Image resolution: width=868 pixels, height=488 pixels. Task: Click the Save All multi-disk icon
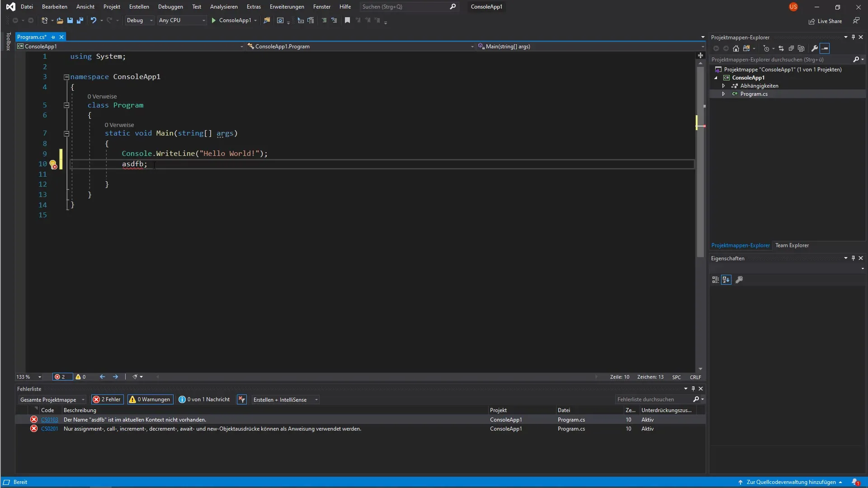(x=80, y=20)
